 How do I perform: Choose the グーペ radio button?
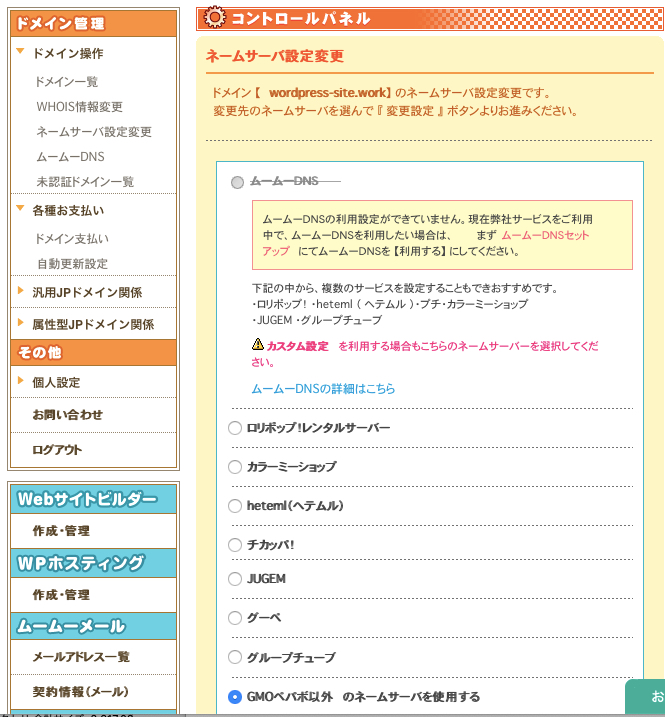(235, 618)
